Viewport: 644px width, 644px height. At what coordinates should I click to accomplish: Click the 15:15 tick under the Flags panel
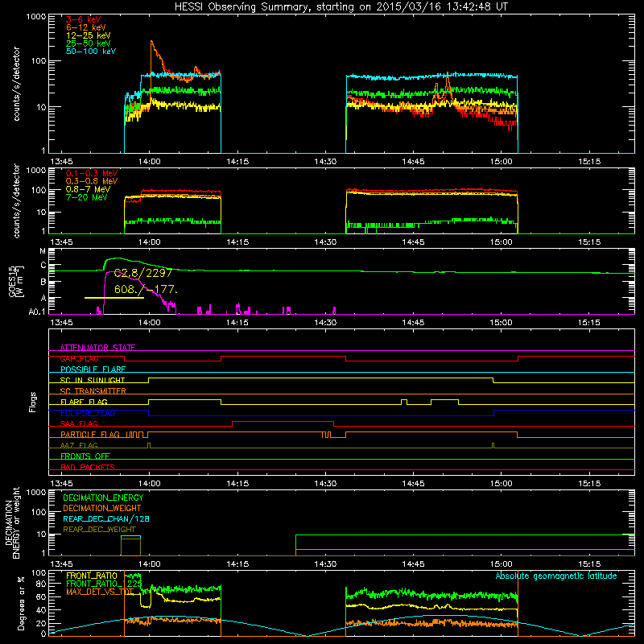point(589,484)
